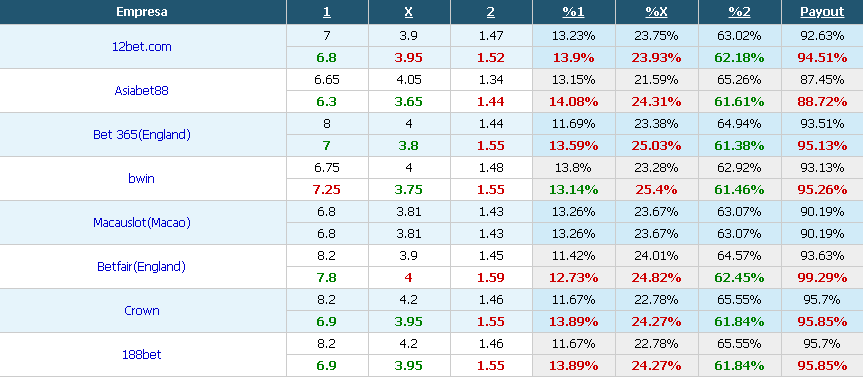The width and height of the screenshot is (863, 377).
Task: Click bwin's red 7.25 odds value
Action: (x=326, y=190)
